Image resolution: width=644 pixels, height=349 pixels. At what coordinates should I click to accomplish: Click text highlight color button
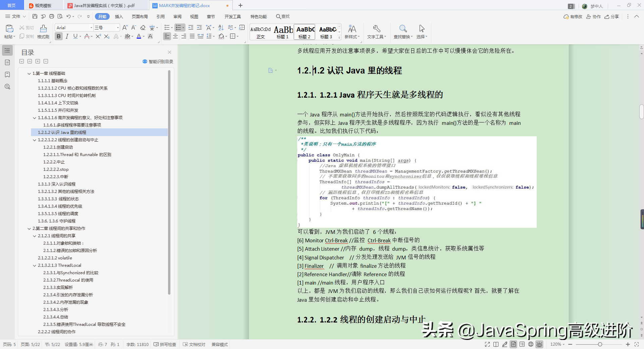[x=127, y=36]
